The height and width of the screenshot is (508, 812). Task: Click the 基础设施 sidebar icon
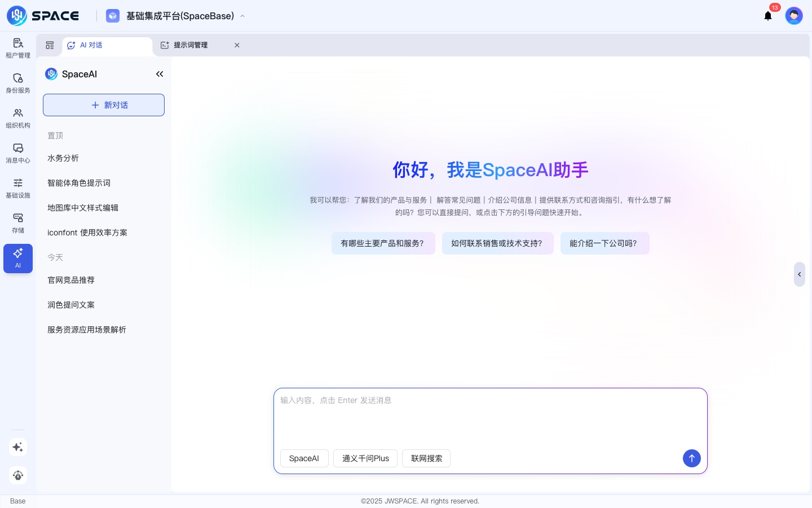point(18,189)
